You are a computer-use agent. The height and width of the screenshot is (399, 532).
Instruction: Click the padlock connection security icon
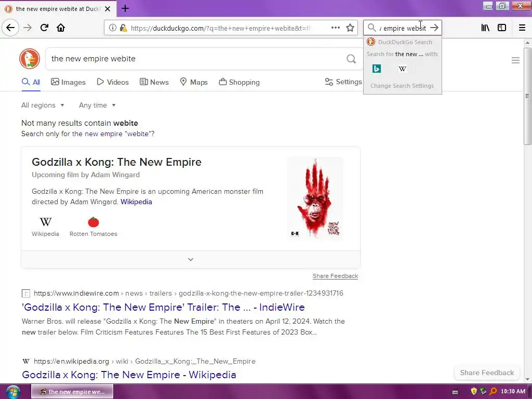pyautogui.click(x=123, y=28)
